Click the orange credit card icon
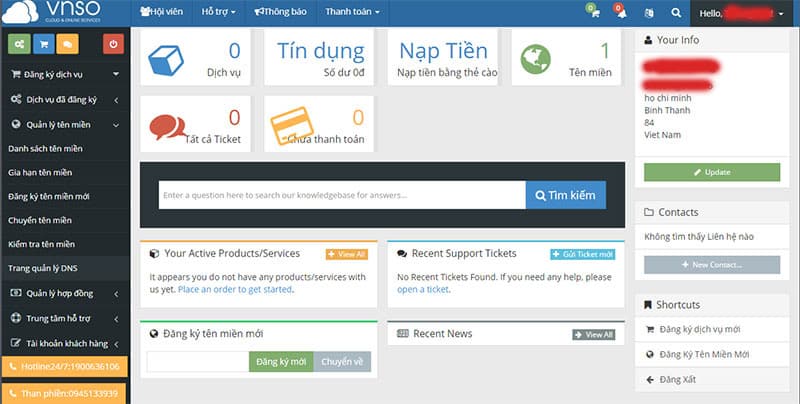 (x=292, y=125)
